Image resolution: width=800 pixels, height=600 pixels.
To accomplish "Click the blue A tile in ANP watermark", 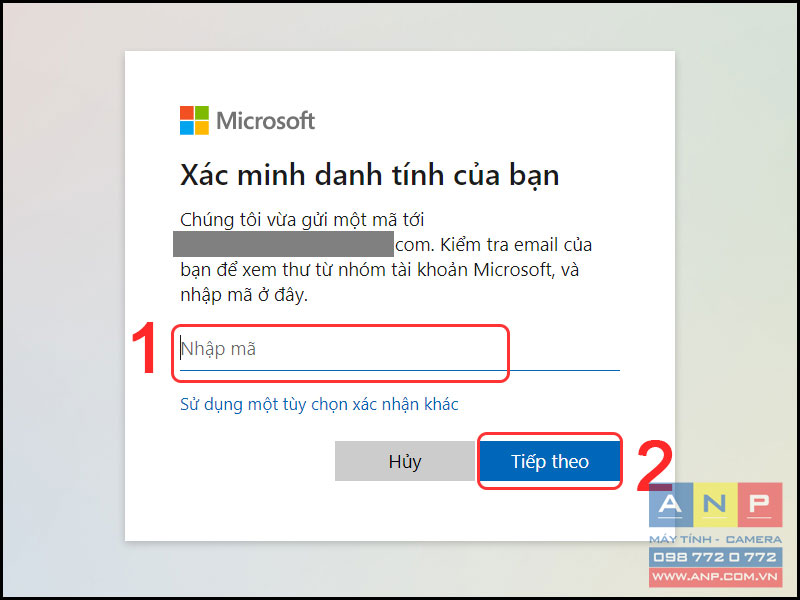I will (x=670, y=505).
